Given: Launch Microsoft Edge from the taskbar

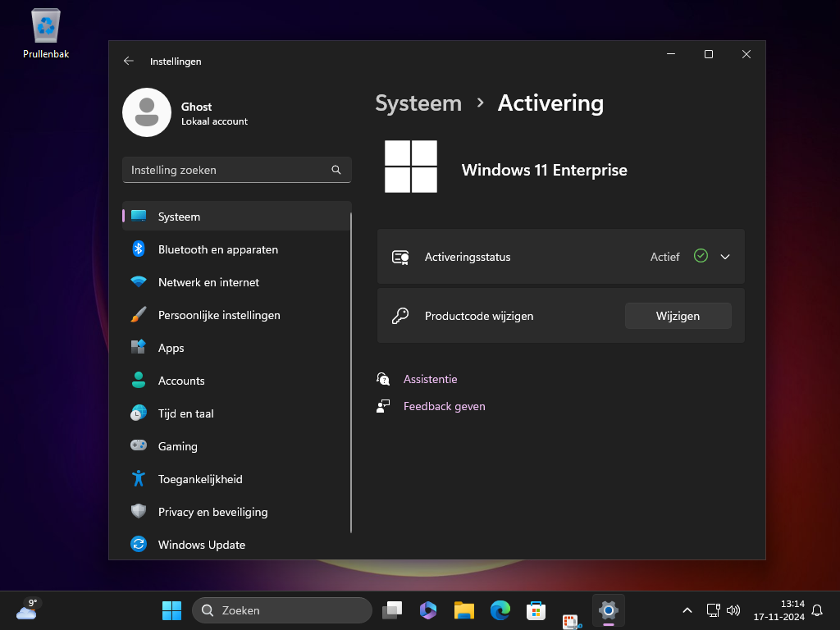Looking at the screenshot, I should click(x=500, y=610).
